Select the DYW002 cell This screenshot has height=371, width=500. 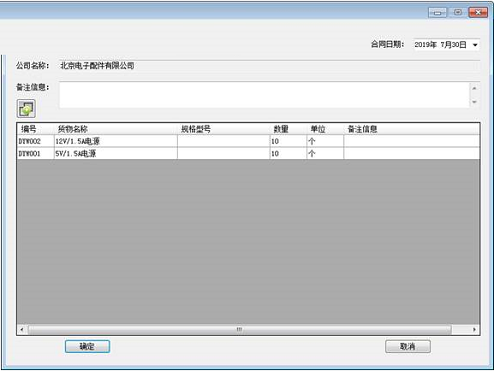(35, 141)
